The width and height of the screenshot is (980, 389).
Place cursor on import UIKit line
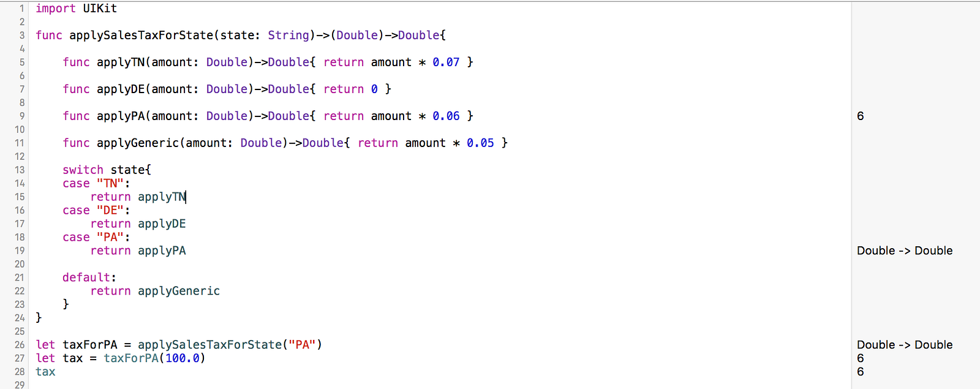(76, 9)
